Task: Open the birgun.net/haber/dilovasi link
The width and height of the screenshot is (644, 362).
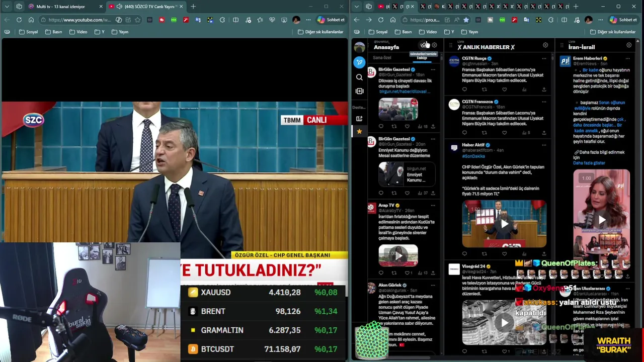Action: (x=404, y=92)
